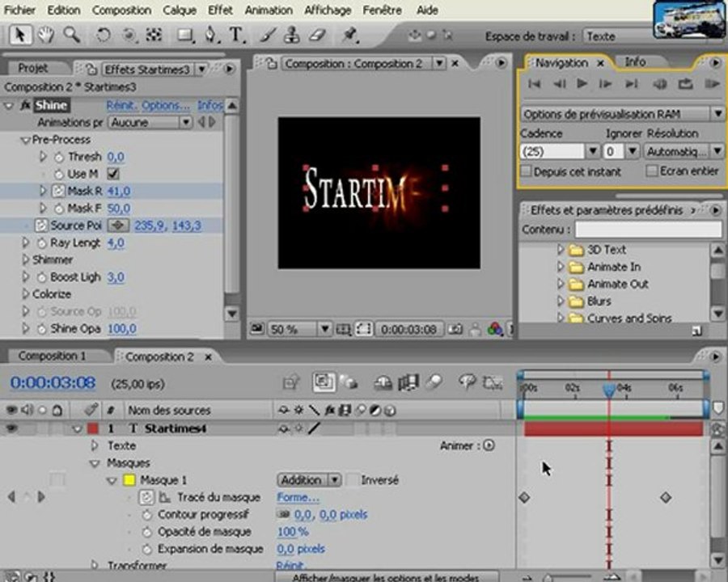The width and height of the screenshot is (728, 582).
Task: Select the Clone Stamp tool
Action: click(x=291, y=36)
